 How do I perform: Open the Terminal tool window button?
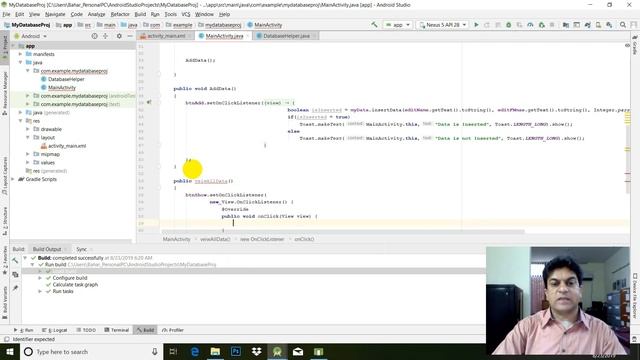[116, 330]
